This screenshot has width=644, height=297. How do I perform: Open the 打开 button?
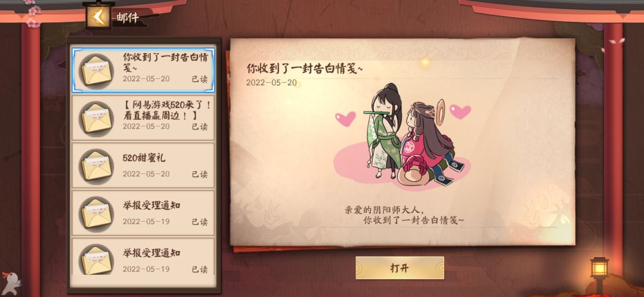point(400,268)
